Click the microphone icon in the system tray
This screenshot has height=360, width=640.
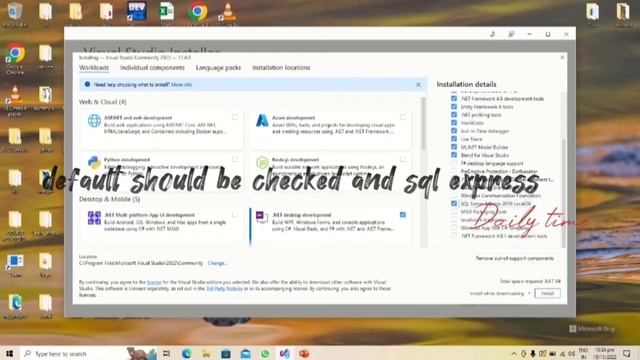click(533, 353)
